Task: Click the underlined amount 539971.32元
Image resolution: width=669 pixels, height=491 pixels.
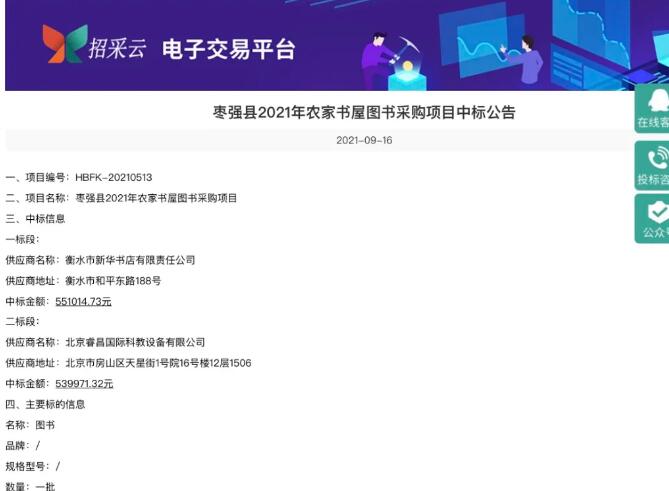Action: tap(84, 384)
